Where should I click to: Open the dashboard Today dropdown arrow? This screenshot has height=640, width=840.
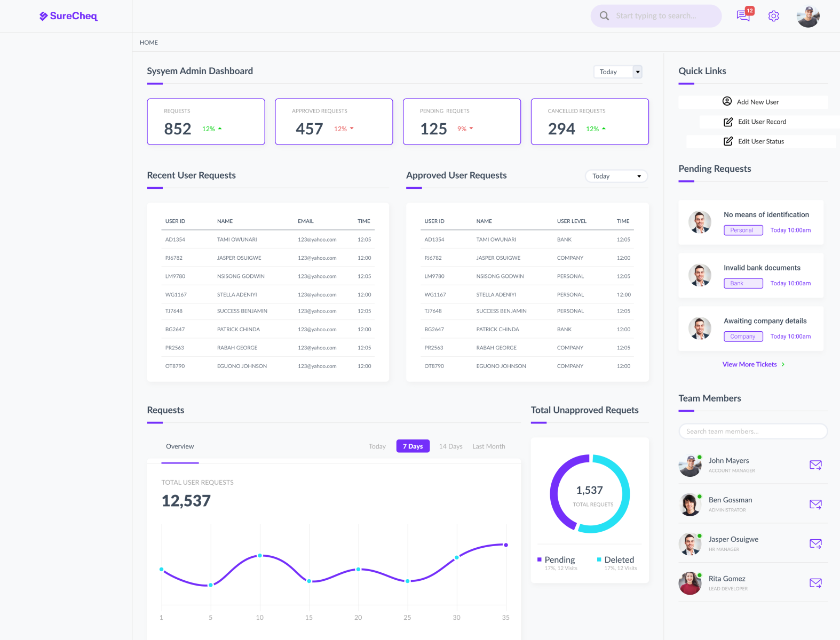coord(637,72)
